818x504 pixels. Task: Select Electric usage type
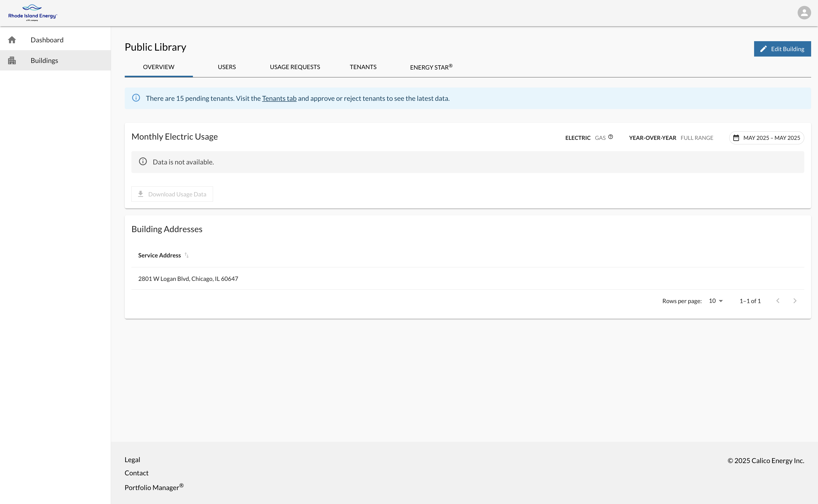pyautogui.click(x=578, y=138)
